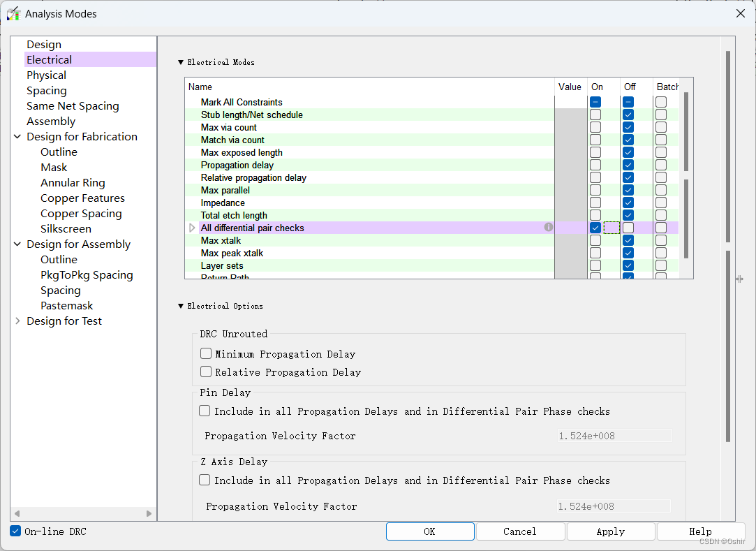Open the Annular Ring category
The width and height of the screenshot is (756, 551).
(x=73, y=183)
